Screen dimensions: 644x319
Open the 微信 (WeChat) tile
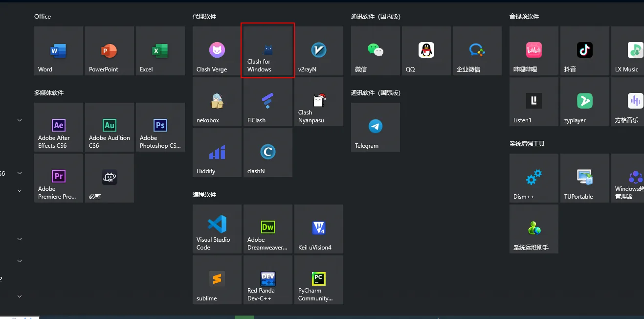[376, 51]
